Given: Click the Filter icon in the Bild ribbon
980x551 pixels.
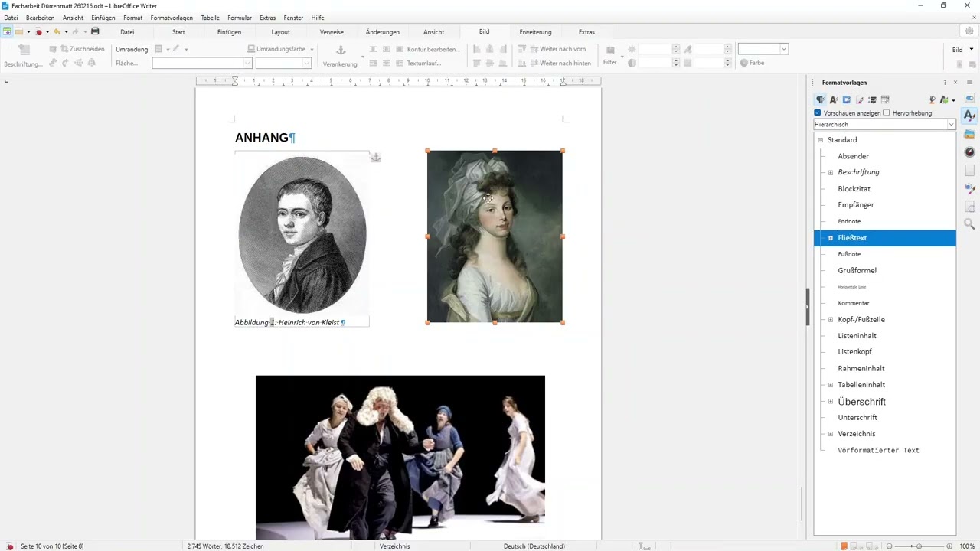Looking at the screenshot, I should click(610, 51).
